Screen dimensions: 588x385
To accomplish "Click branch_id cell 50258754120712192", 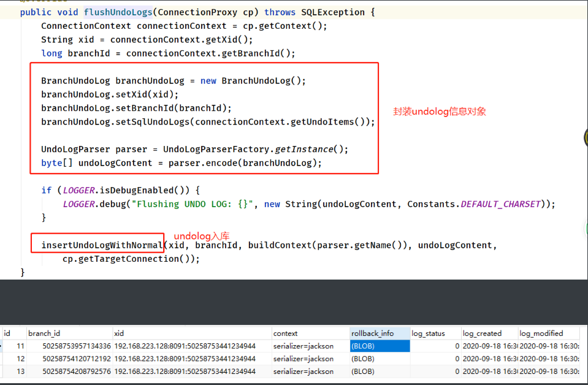I will click(70, 359).
